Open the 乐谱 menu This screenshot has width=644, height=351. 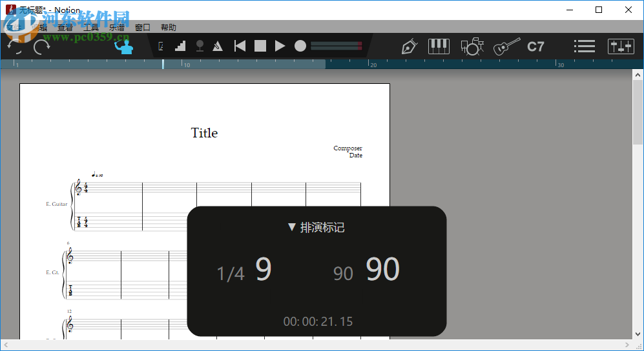click(117, 28)
